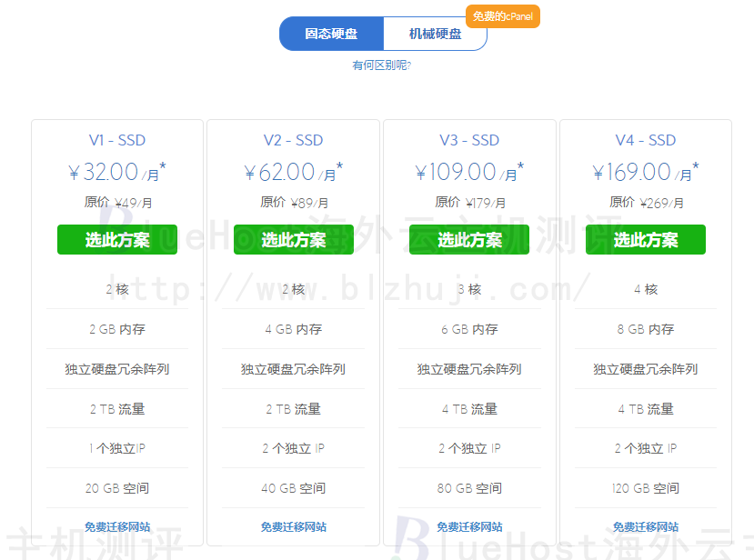
Task: Click the 原价 ¥49/月 text
Action: 118,203
